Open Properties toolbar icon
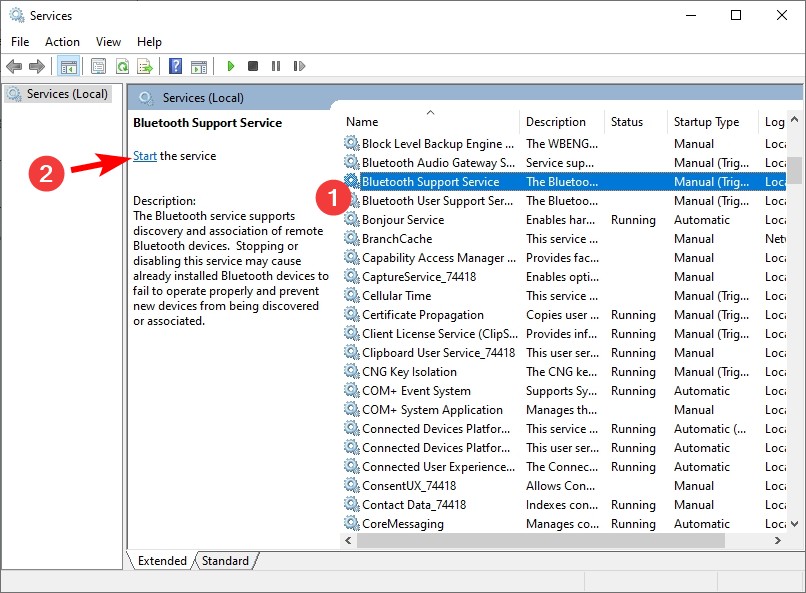806x593 pixels. coord(98,66)
